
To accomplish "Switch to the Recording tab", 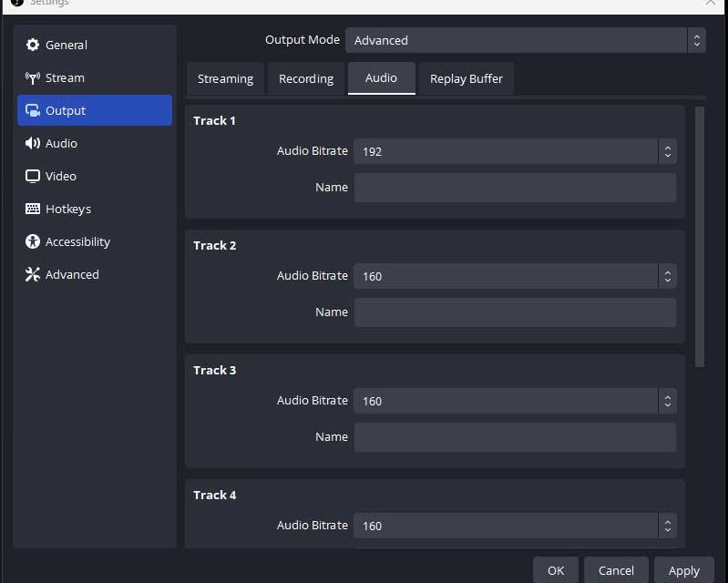I will (306, 78).
